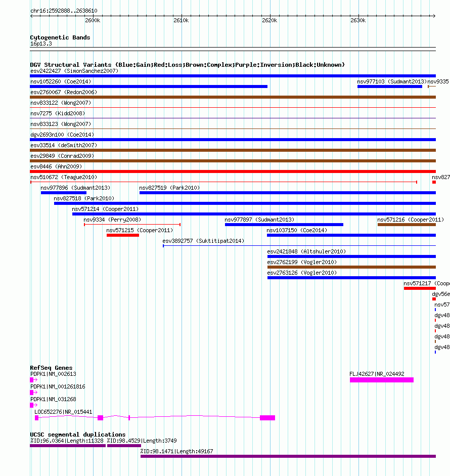Click the 2610k ruler position label
The width and height of the screenshot is (450, 476).
(x=181, y=20)
